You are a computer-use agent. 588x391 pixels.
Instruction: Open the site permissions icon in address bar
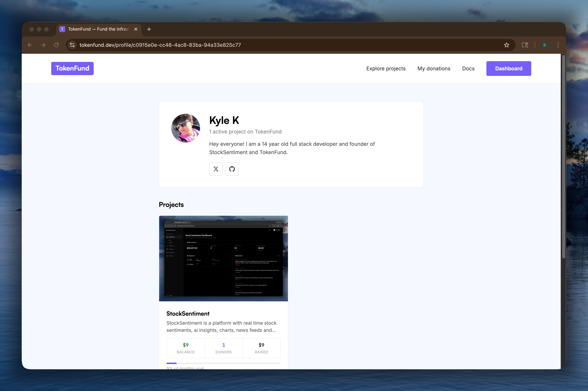(x=72, y=45)
